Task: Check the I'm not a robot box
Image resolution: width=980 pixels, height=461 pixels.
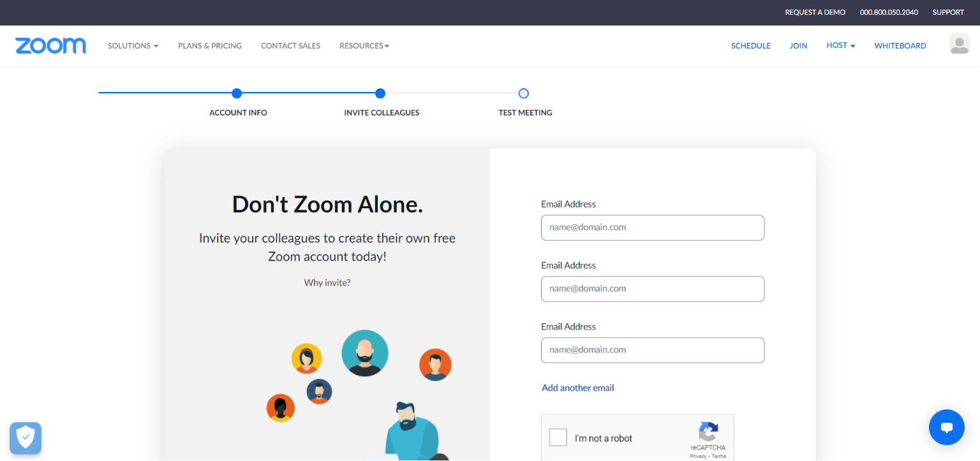Action: point(558,437)
